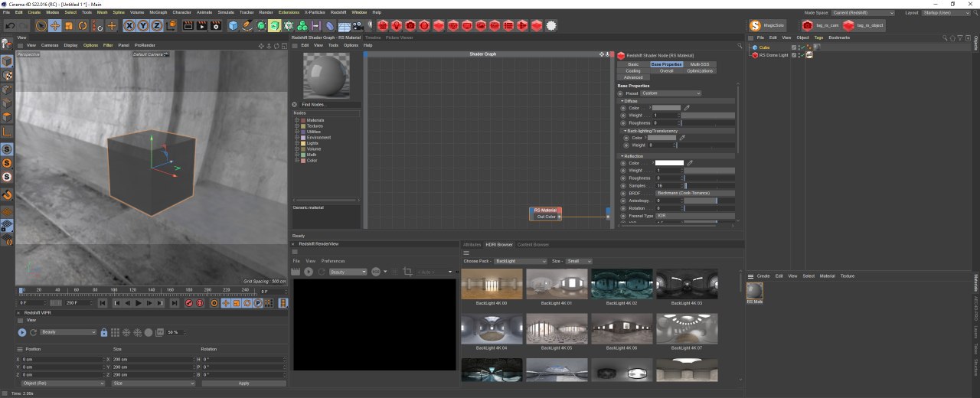Open the Redshift menu
Screen dimensions: 980x398
point(338,12)
